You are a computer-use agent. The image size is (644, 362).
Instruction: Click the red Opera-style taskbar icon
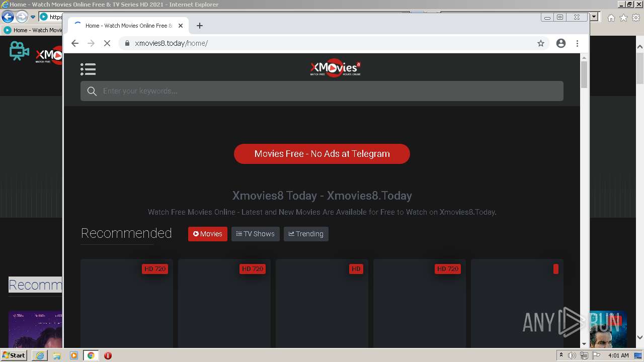(x=108, y=355)
